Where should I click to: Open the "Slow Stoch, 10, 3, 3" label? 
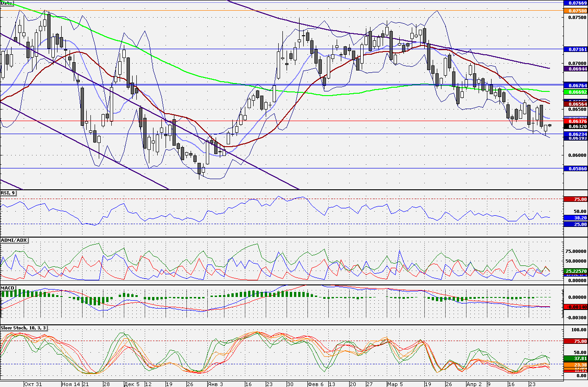point(24,328)
